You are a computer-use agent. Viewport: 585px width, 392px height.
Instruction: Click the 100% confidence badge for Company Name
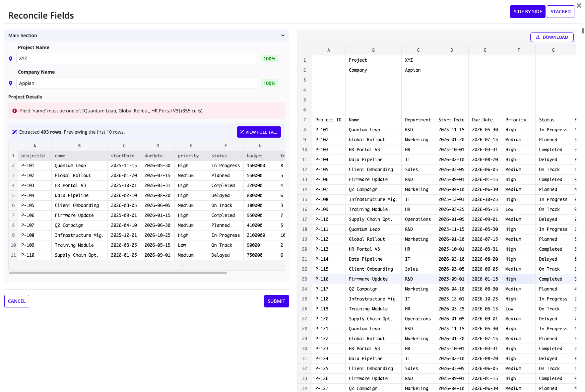point(269,83)
